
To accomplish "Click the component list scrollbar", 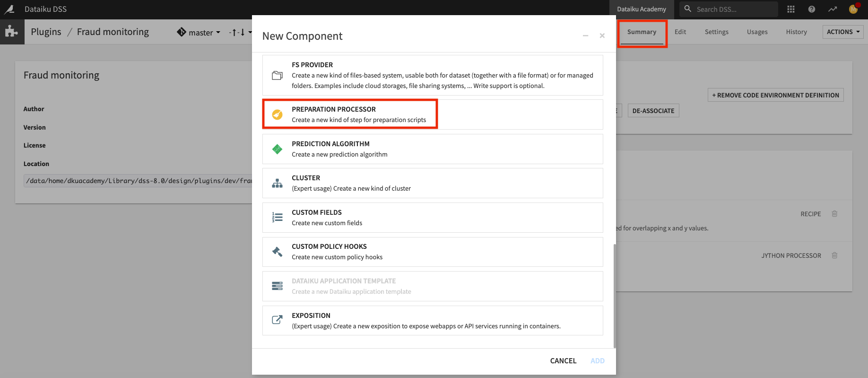I will coord(615,296).
